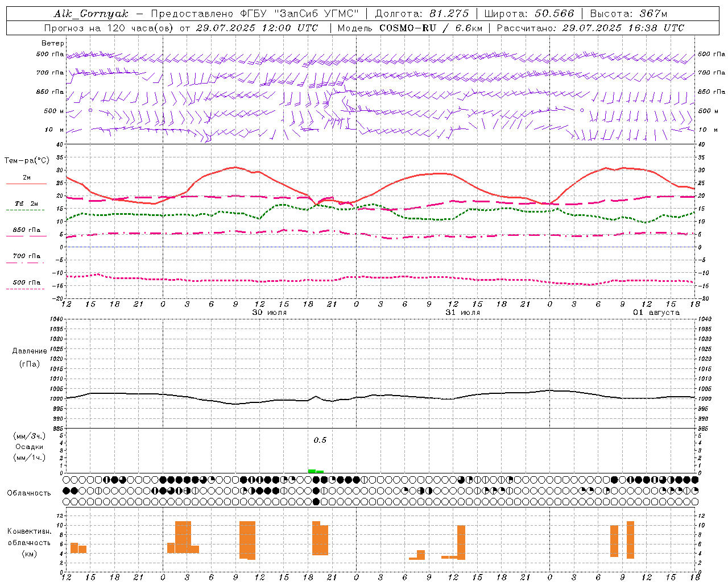This screenshot has height=582, width=728.
Task: Click the '(мм/1ч.)' precipitation unit label
Action: [30, 458]
